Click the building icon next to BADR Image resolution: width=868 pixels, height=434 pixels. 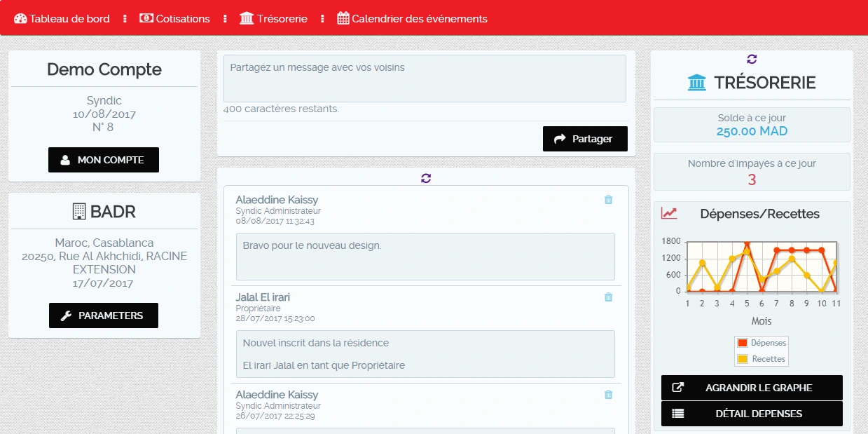[79, 211]
